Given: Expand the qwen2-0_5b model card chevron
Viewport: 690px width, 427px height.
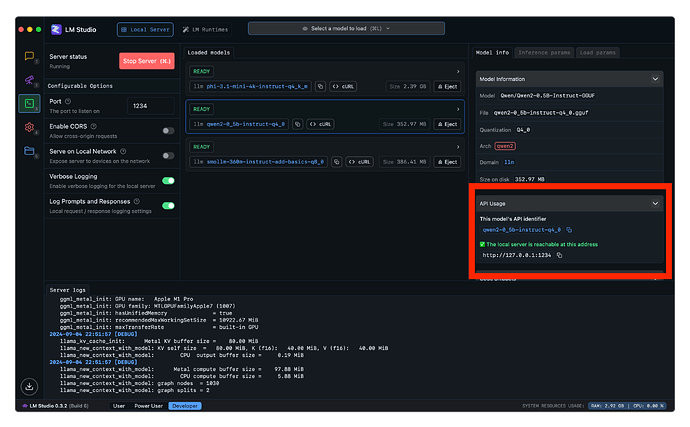Looking at the screenshot, I should [458, 109].
